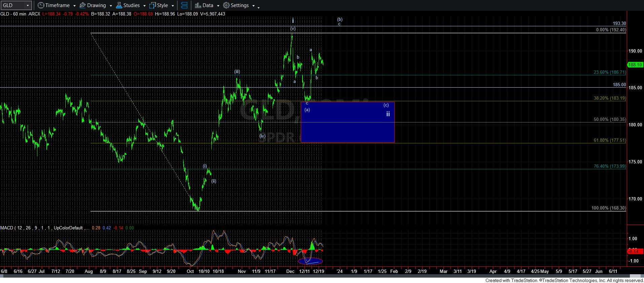Select the 76.40% (173.99) Fibonacci label

coord(610,166)
